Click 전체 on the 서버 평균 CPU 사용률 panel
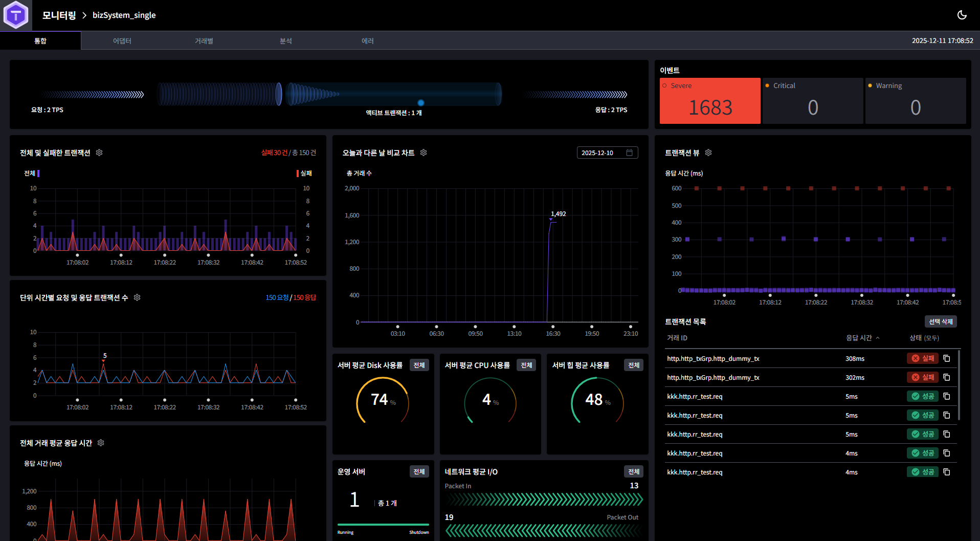The image size is (980, 541). [526, 365]
